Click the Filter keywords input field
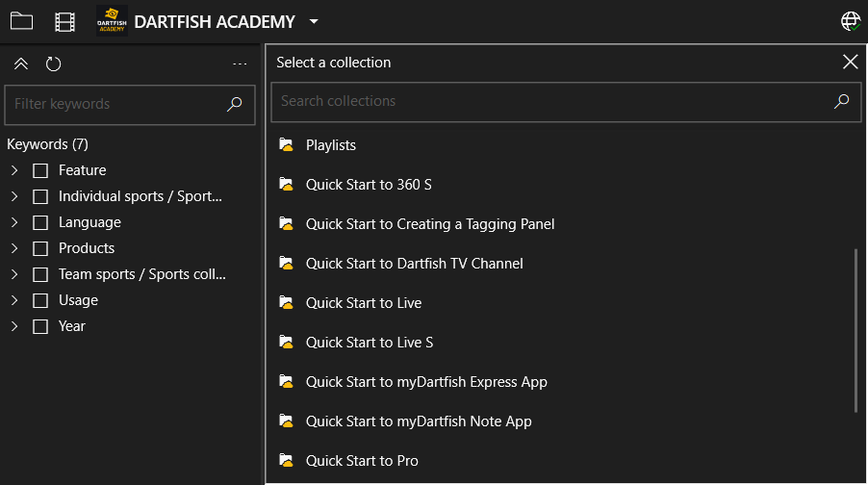Screen dimensions: 868x485 click(130, 104)
